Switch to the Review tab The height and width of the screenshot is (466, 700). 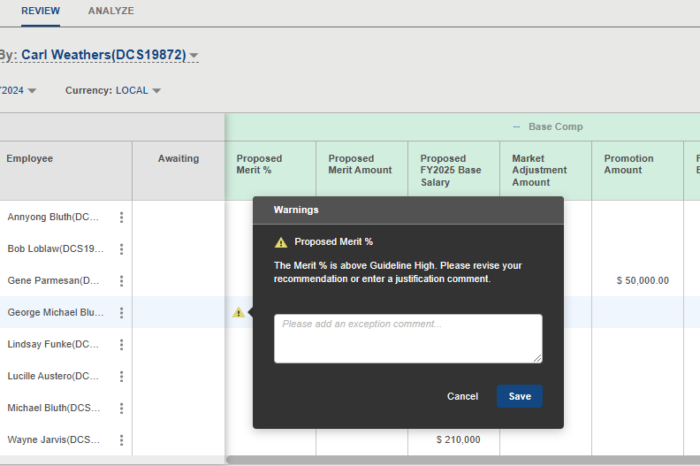(x=40, y=11)
